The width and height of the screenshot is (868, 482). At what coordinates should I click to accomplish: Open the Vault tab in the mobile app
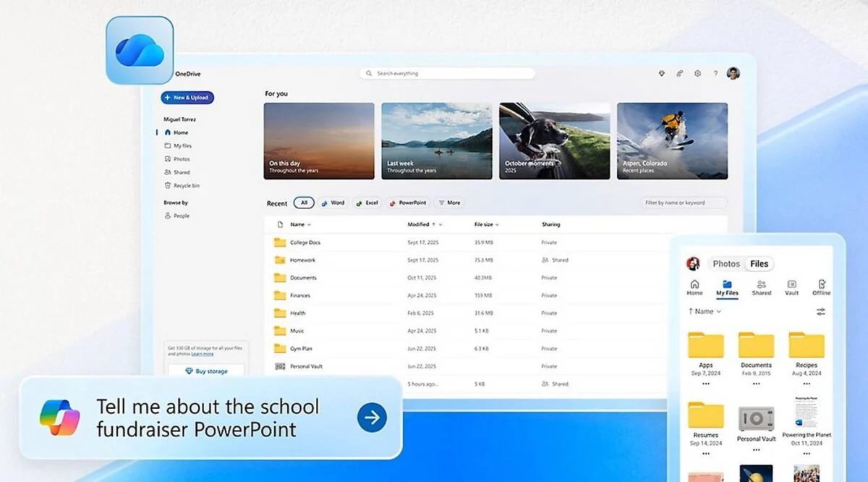click(792, 286)
